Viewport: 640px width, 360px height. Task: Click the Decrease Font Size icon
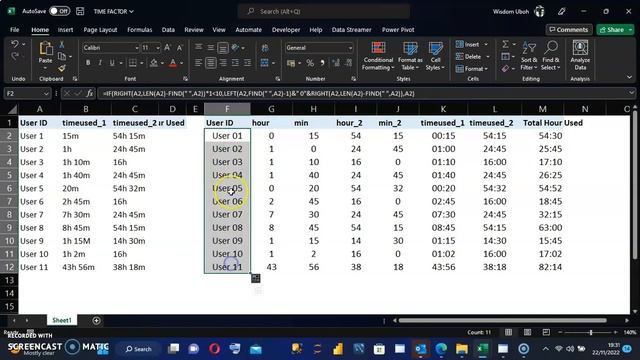point(179,48)
